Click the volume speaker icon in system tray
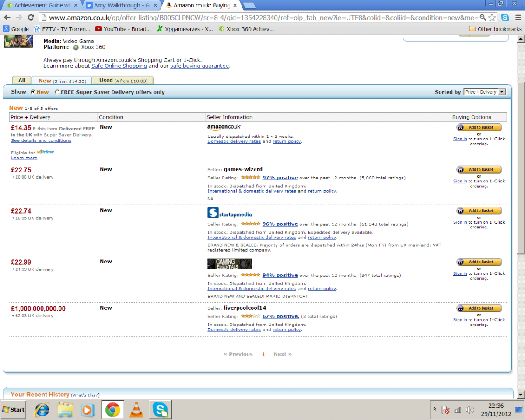The height and width of the screenshot is (420, 525). click(470, 410)
